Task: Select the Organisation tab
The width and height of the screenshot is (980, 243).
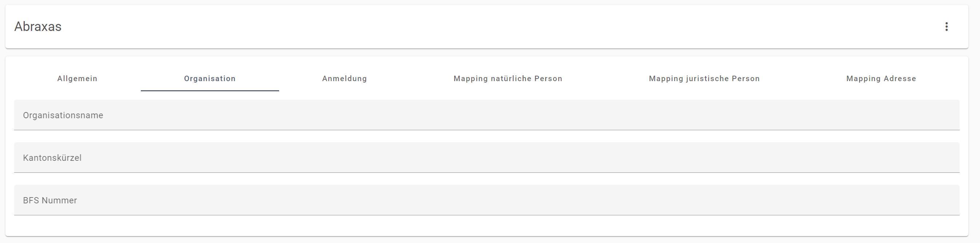Action: tap(210, 79)
